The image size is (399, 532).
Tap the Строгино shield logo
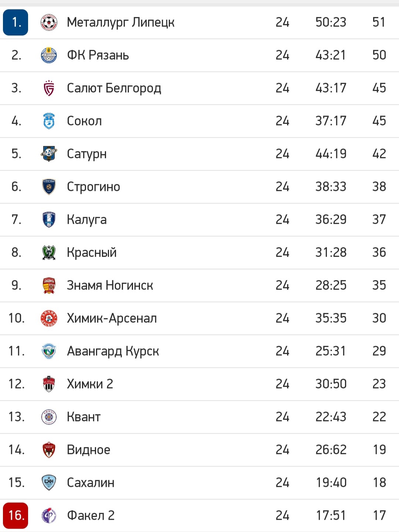49,187
